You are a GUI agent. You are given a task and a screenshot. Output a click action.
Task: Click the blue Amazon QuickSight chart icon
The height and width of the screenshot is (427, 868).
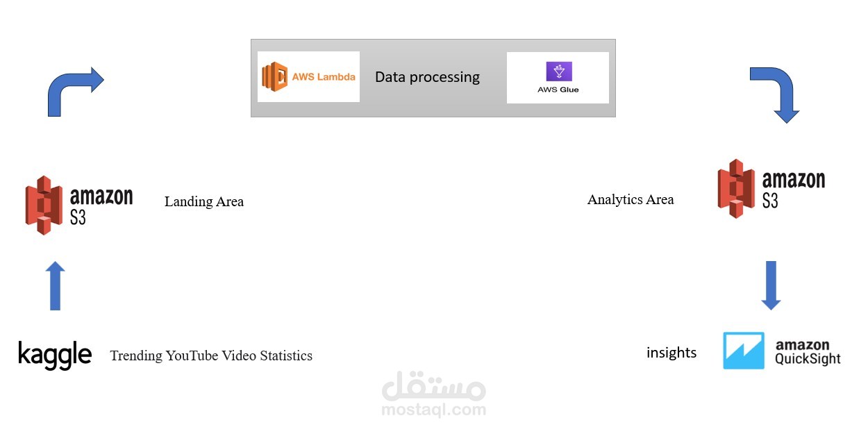point(744,351)
